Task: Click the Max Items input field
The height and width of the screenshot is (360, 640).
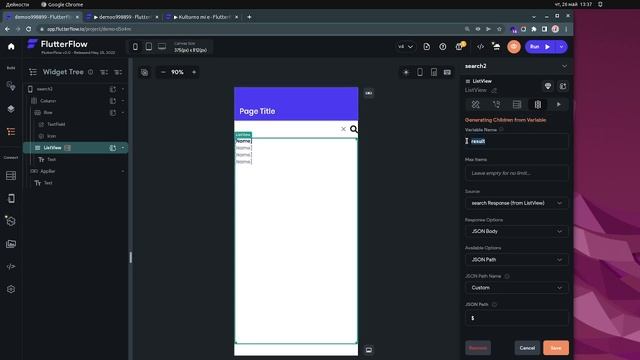Action: (517, 173)
